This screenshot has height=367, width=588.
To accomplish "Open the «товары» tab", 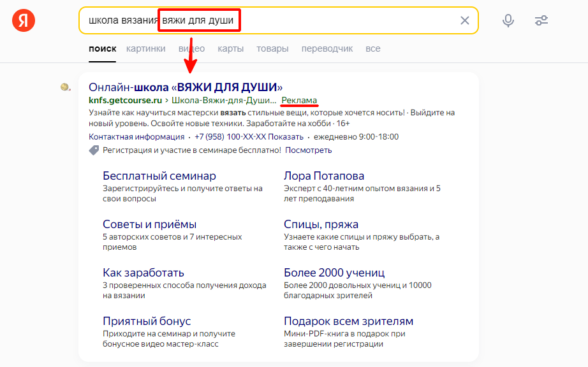I will point(272,48).
